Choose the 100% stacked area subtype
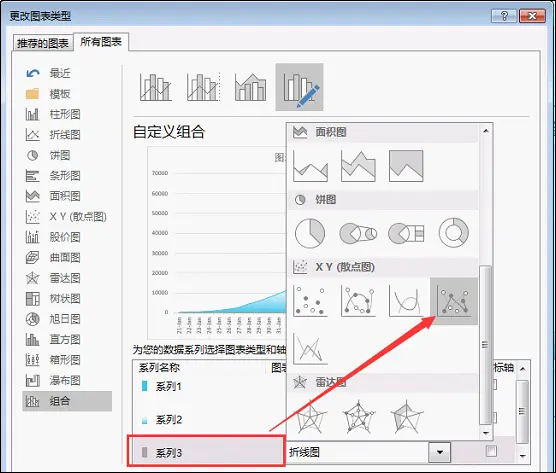Viewport: 556px width, 473px height. [x=406, y=166]
